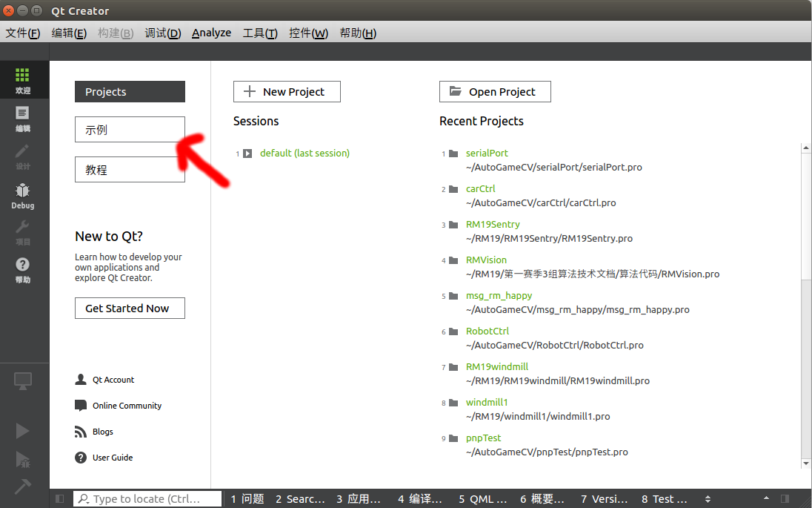Screen dimensions: 812x508
Task: Switch to Edit (编辑) mode
Action: pyautogui.click(x=22, y=119)
